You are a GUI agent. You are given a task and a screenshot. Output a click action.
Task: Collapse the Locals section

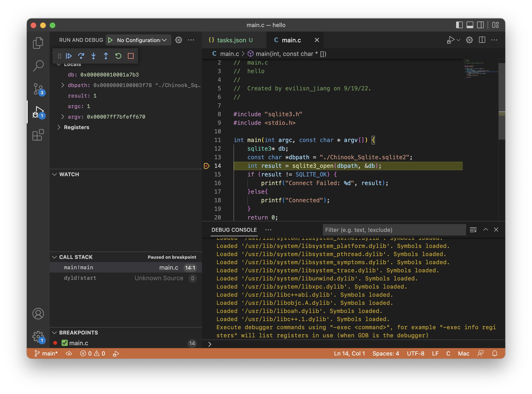pyautogui.click(x=59, y=65)
